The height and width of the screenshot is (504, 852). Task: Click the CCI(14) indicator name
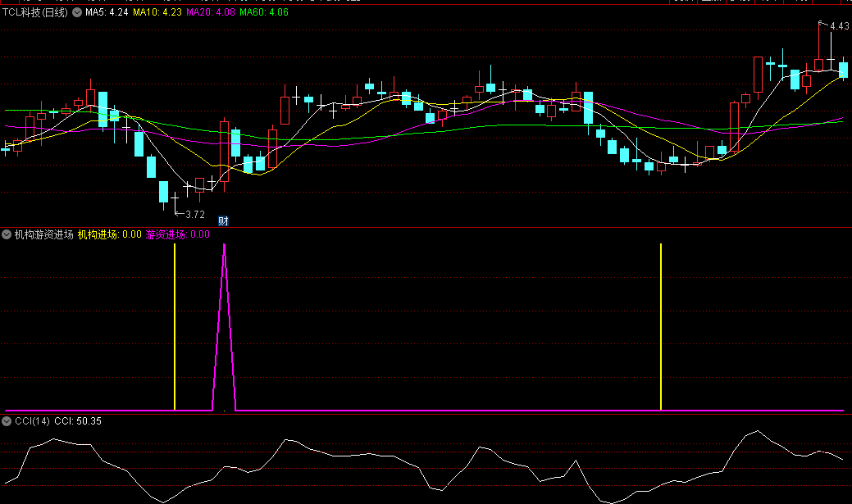(x=32, y=421)
